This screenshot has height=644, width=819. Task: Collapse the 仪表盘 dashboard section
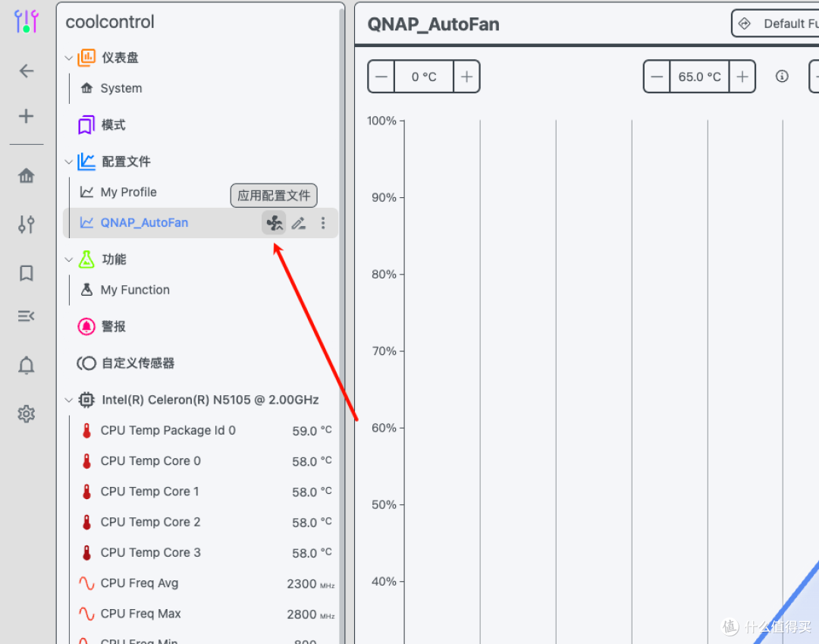click(x=69, y=58)
